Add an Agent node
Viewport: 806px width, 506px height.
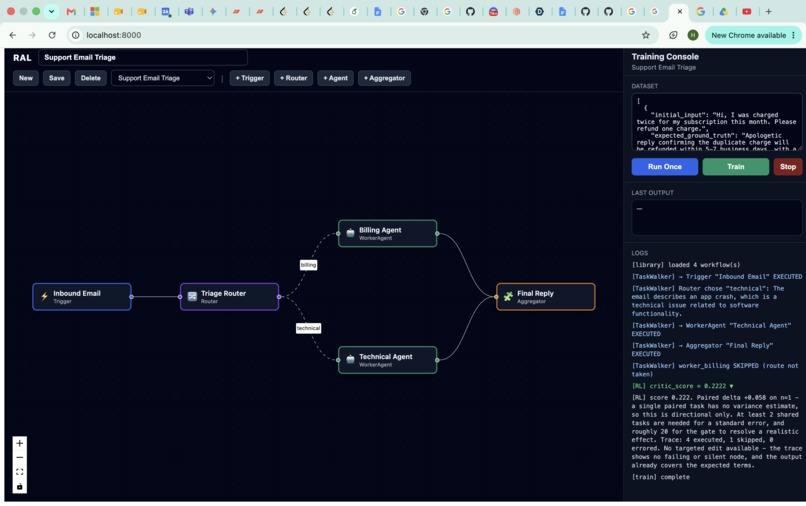pyautogui.click(x=335, y=78)
